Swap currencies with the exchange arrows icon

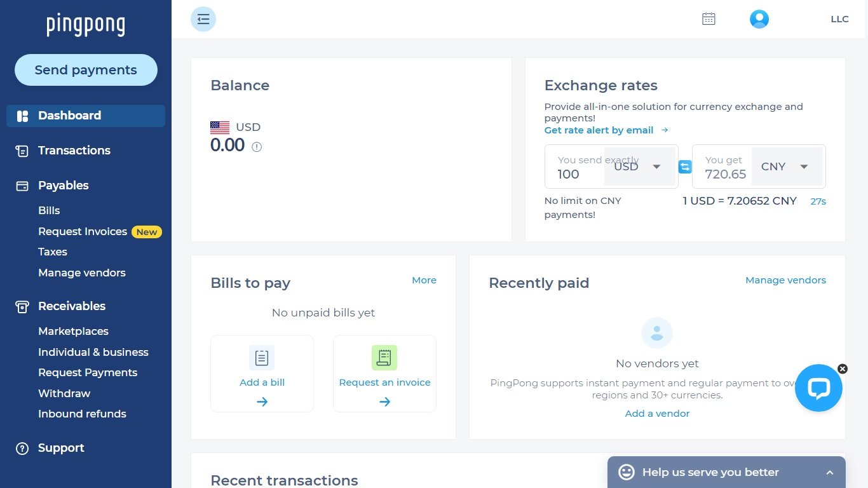click(685, 166)
